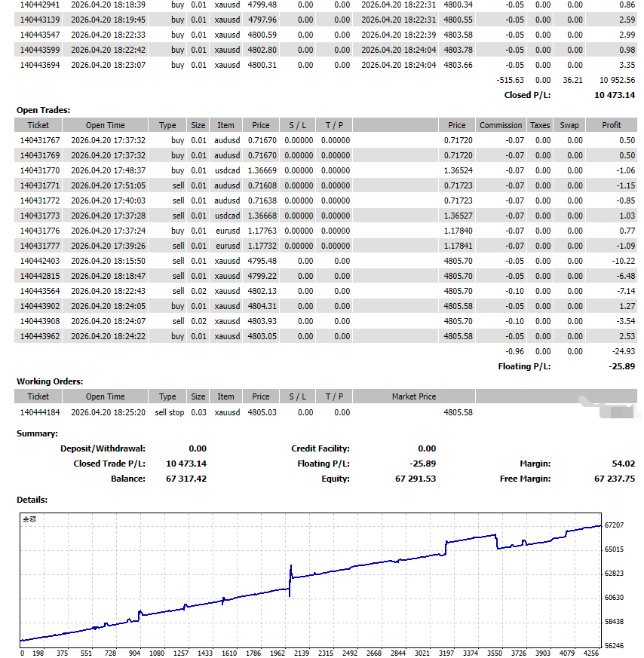Image resolution: width=644 pixels, height=658 pixels.
Task: Click the 余额 label on the chart
Action: [31, 518]
